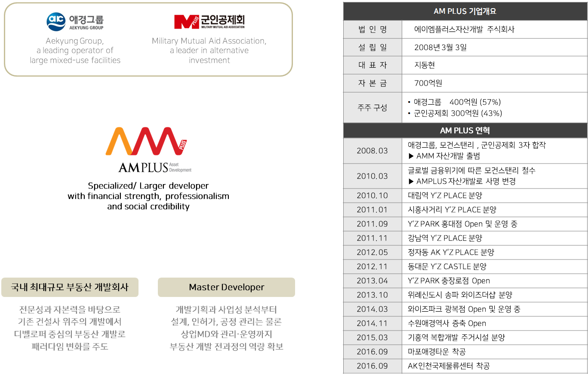Screen dimensions: 588x374
Task: Click '애경그룹 400억원 (57%)' shareholder line
Action: tap(454, 102)
